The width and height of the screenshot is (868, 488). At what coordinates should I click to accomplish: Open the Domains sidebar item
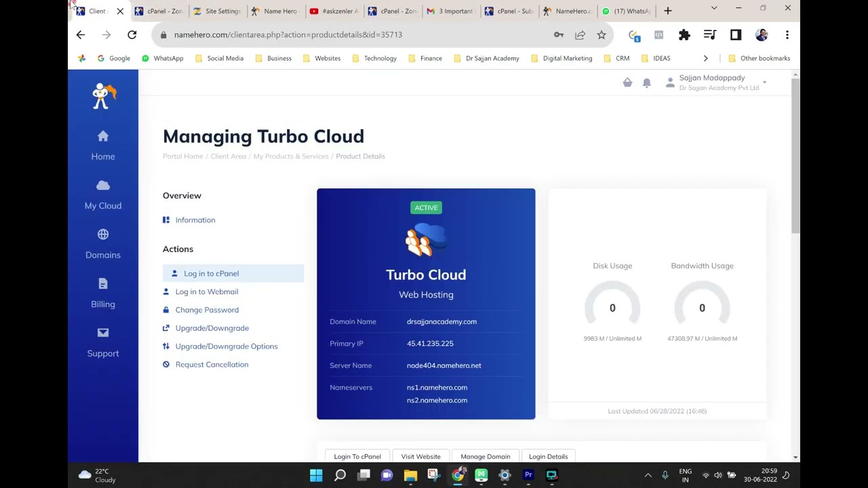(x=103, y=245)
